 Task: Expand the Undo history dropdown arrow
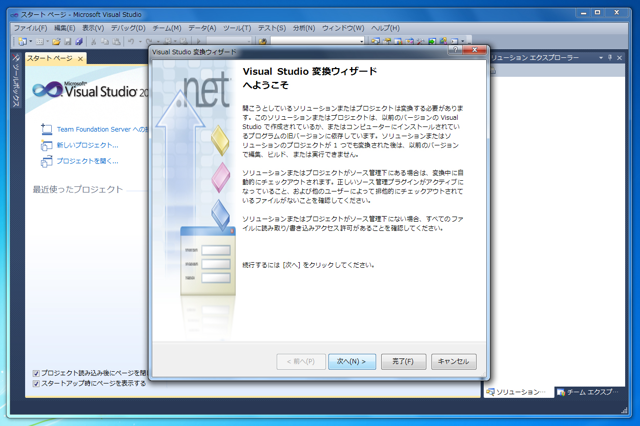140,41
